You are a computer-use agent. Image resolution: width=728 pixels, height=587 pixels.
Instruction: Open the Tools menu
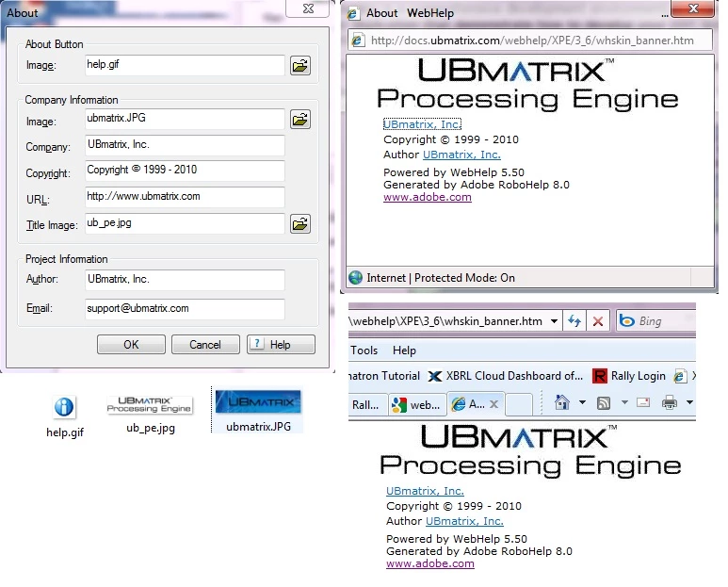[x=364, y=351]
